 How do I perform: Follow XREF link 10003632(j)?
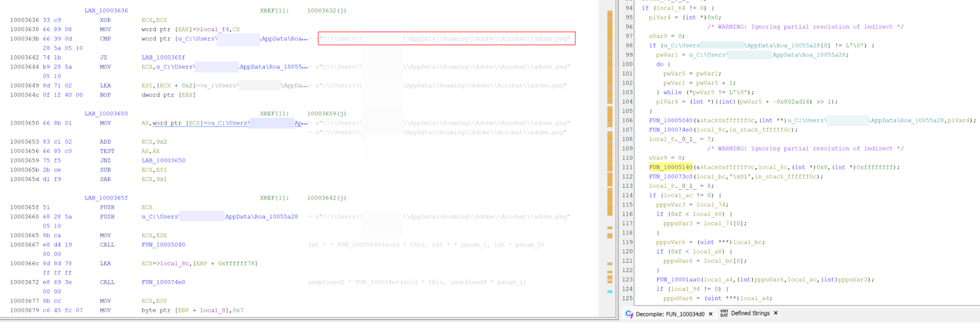pyautogui.click(x=327, y=10)
